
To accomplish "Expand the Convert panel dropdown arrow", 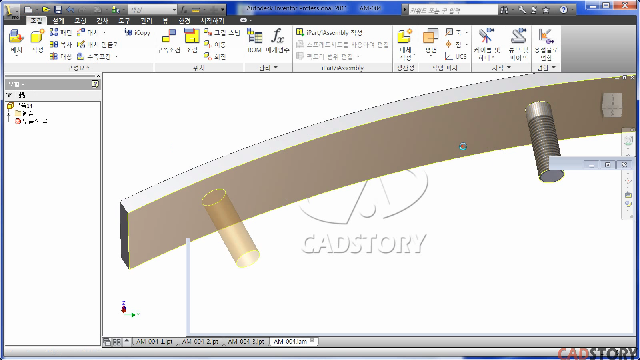I will click(x=554, y=67).
